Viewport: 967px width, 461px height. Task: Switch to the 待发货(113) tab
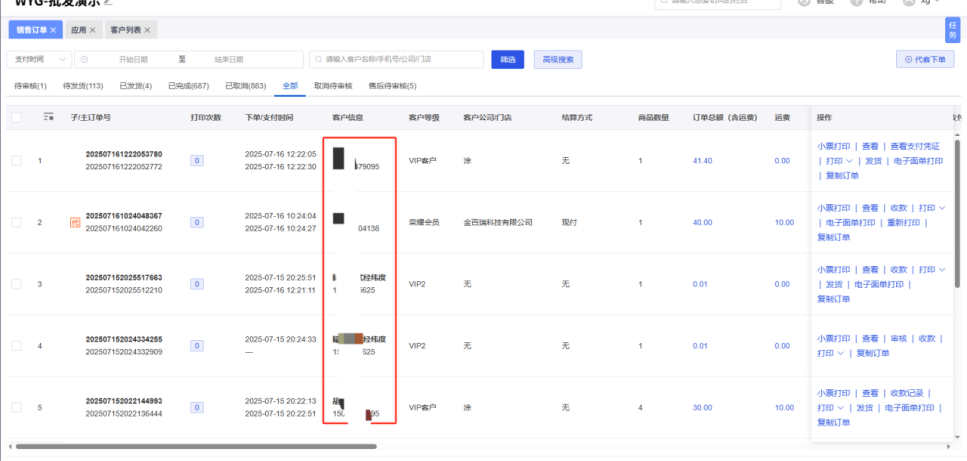83,86
